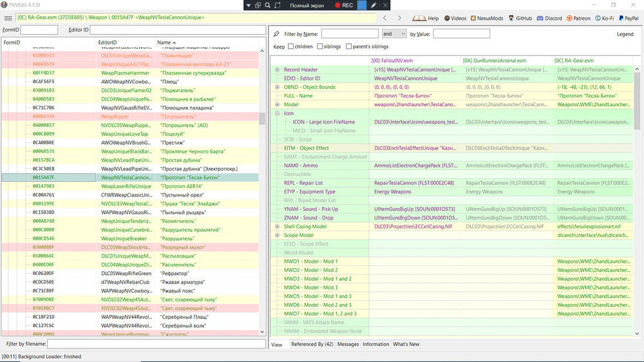The width and height of the screenshot is (644, 362).
Task: Switch to the View tab
Action: click(277, 345)
